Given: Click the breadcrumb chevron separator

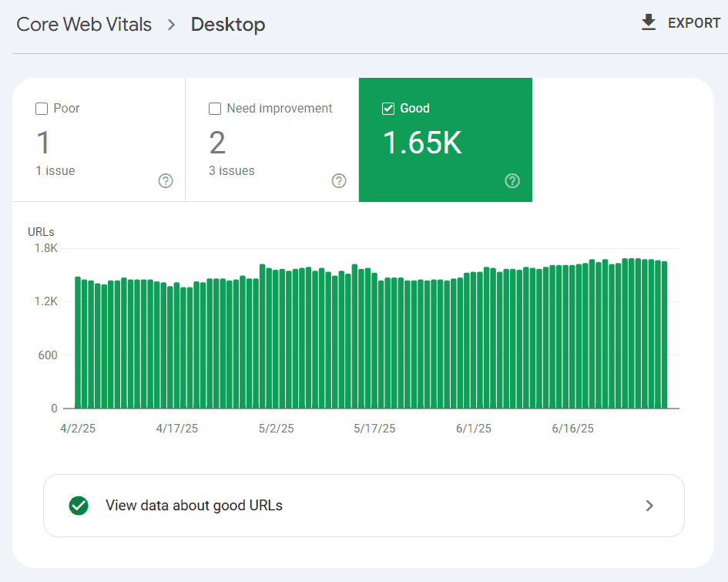Looking at the screenshot, I should point(171,25).
